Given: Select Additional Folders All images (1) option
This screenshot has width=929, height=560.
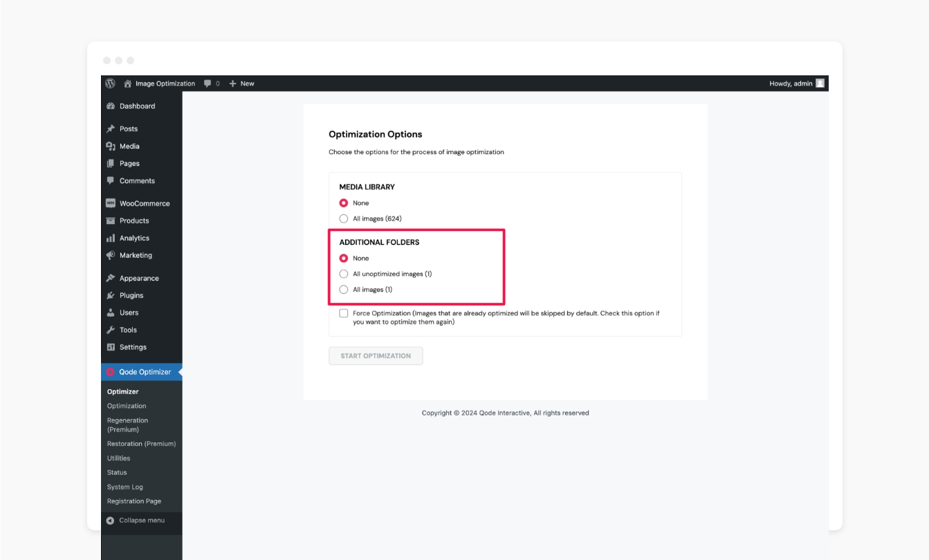Looking at the screenshot, I should pos(344,290).
